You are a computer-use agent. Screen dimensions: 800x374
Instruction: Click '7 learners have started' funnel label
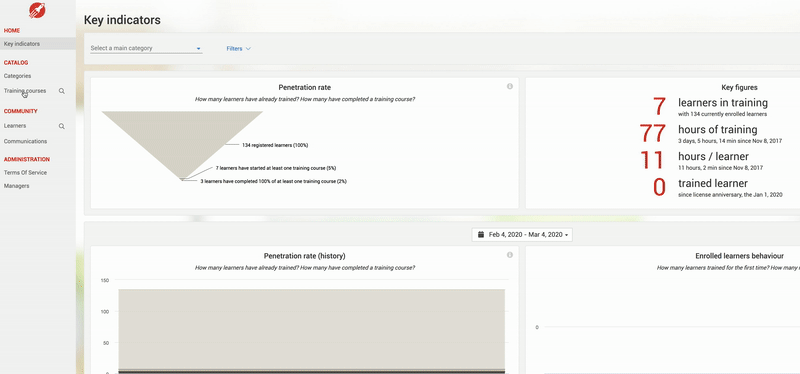276,167
